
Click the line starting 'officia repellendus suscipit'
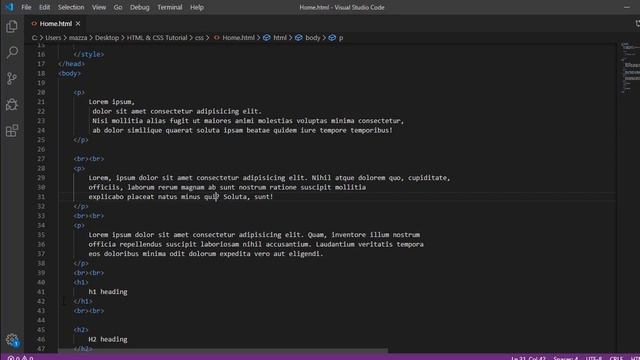(256, 244)
